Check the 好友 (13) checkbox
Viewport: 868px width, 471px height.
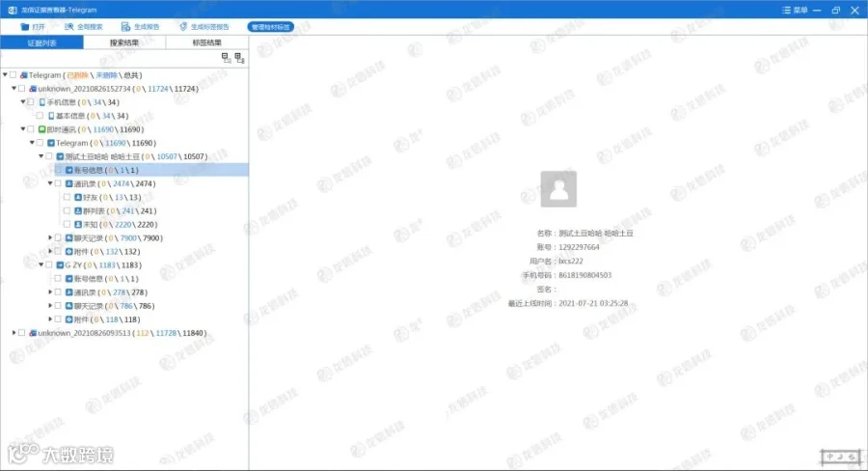pyautogui.click(x=67, y=197)
